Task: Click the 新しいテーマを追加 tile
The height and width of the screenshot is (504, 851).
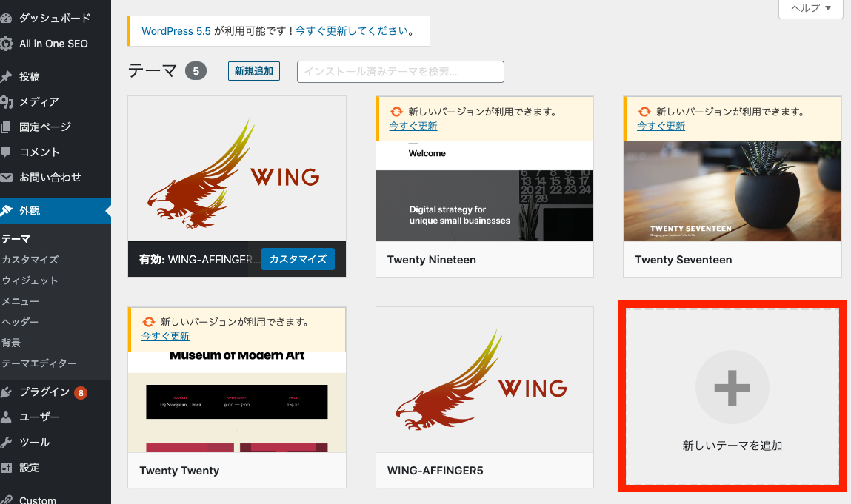Action: (732, 396)
